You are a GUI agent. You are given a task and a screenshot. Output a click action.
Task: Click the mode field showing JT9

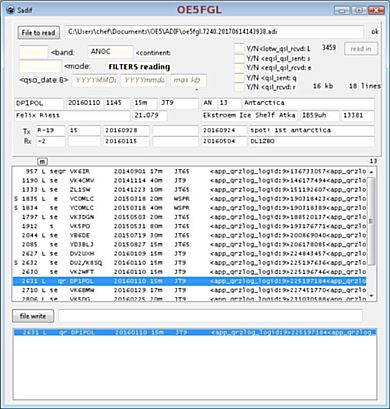(x=179, y=103)
